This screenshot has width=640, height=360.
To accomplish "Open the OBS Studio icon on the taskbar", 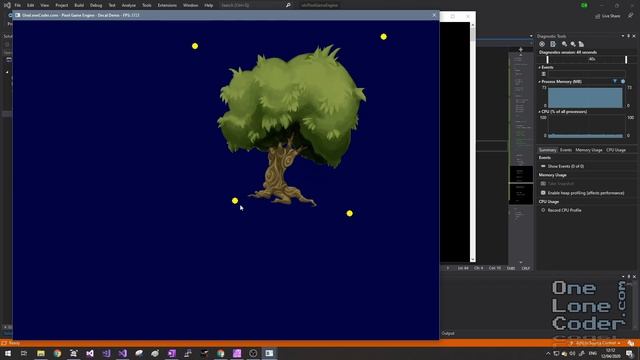I will (x=253, y=353).
